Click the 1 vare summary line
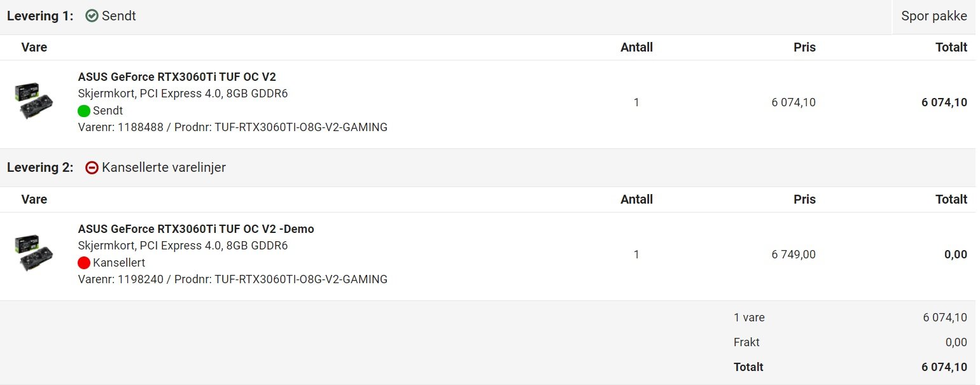 point(850,318)
